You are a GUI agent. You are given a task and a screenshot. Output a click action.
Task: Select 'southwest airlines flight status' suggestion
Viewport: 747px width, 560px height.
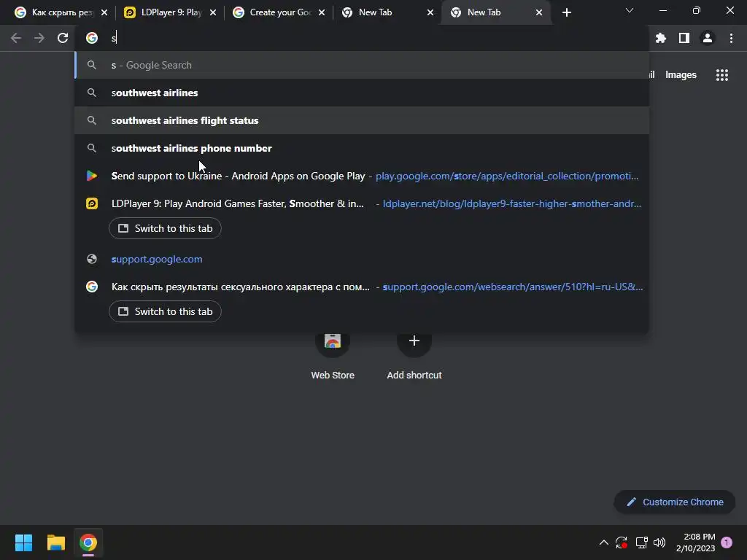click(362, 120)
